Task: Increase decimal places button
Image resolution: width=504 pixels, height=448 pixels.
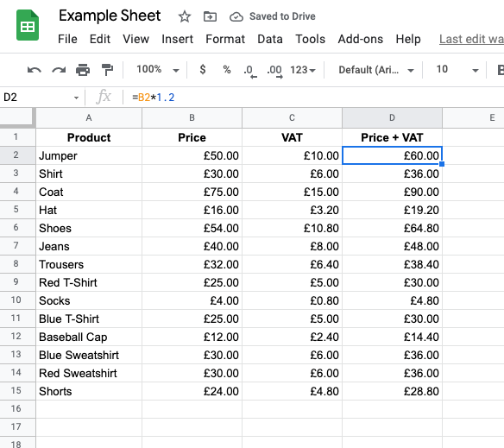Action: pos(274,71)
